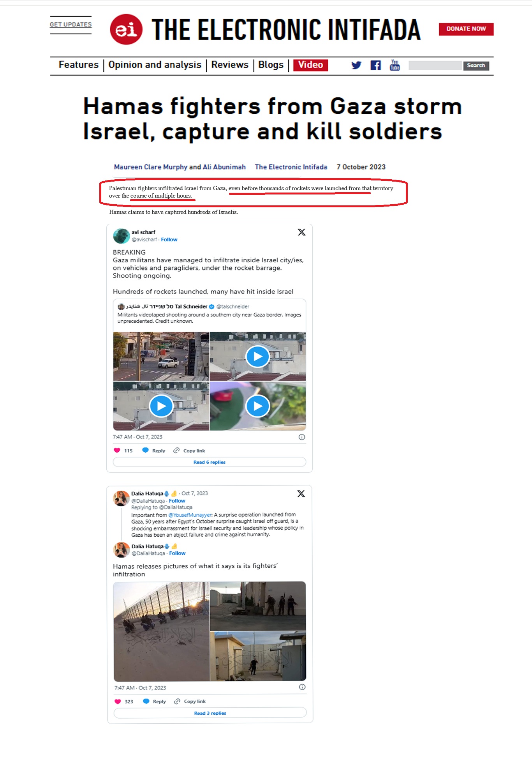Viewport: 532px width, 781px height.
Task: Click the Search button
Action: (x=476, y=65)
